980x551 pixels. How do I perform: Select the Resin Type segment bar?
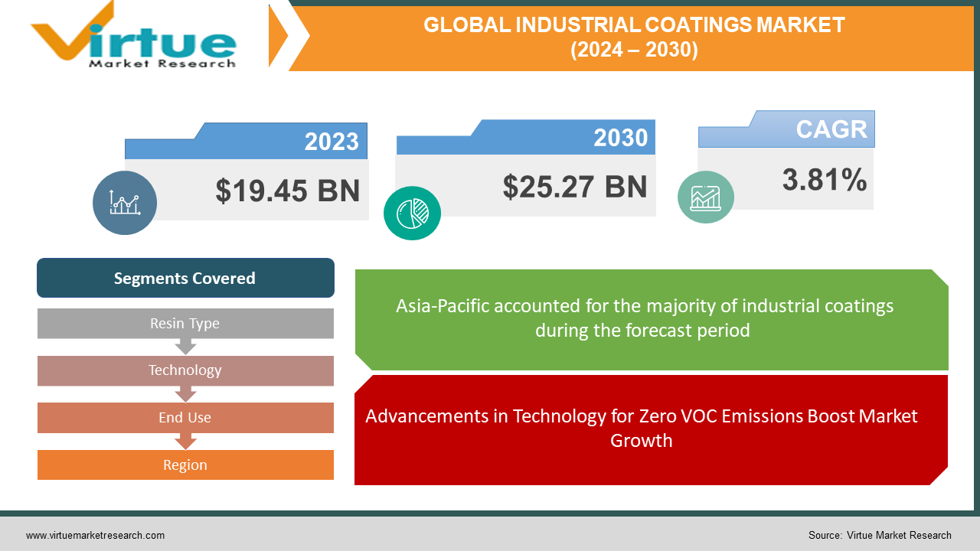tap(185, 323)
